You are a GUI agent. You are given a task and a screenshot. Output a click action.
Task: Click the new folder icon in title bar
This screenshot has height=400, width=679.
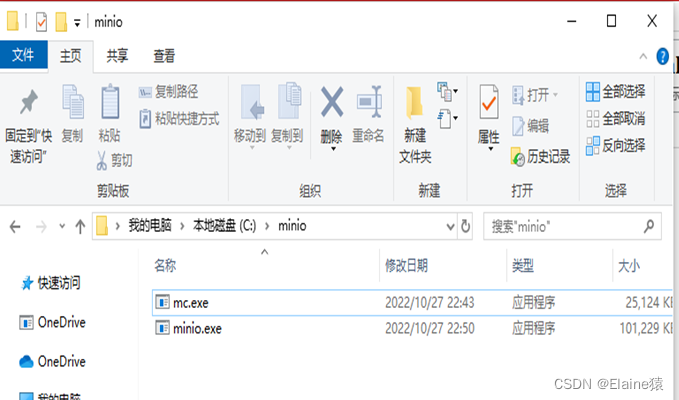[x=61, y=22]
